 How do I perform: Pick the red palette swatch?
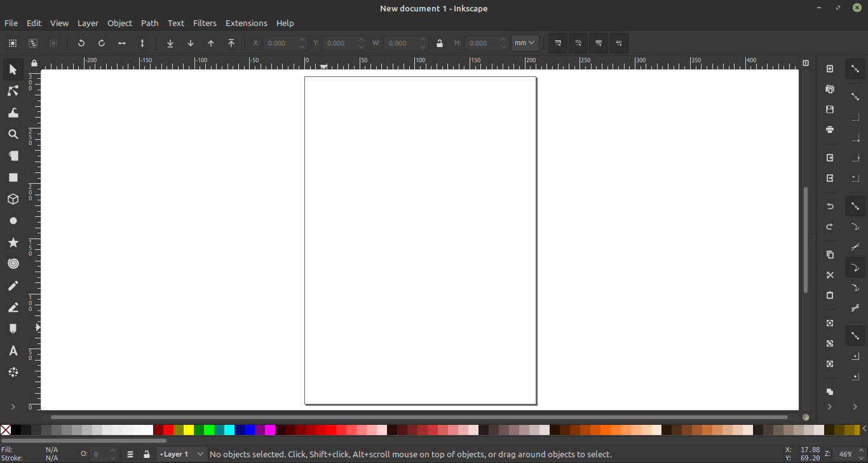168,430
